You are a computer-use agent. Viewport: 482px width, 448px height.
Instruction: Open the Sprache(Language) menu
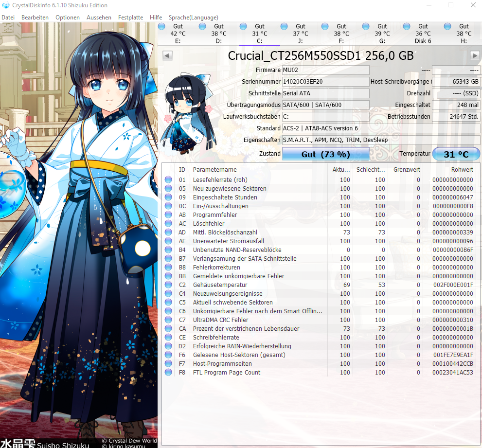point(194,18)
